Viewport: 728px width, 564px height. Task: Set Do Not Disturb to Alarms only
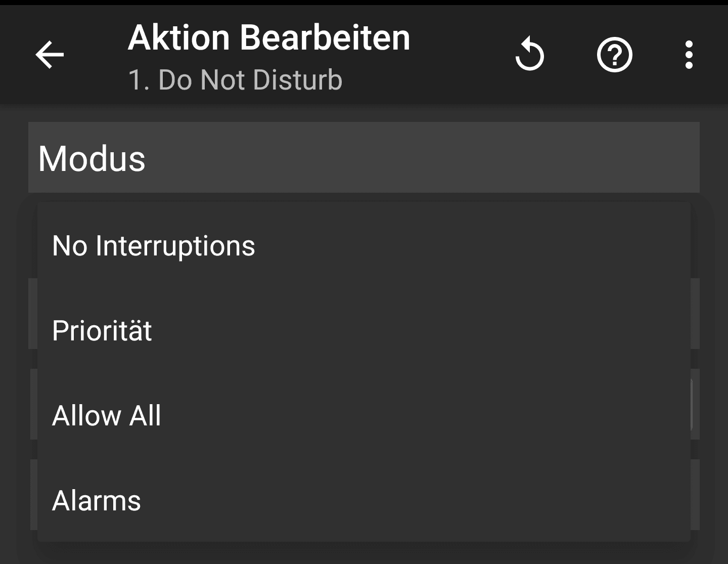[364, 501]
